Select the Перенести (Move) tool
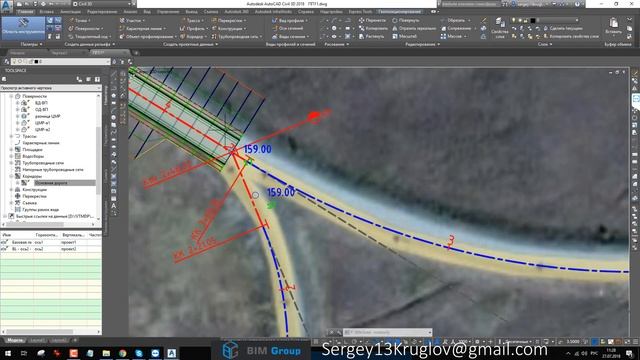 click(372, 20)
